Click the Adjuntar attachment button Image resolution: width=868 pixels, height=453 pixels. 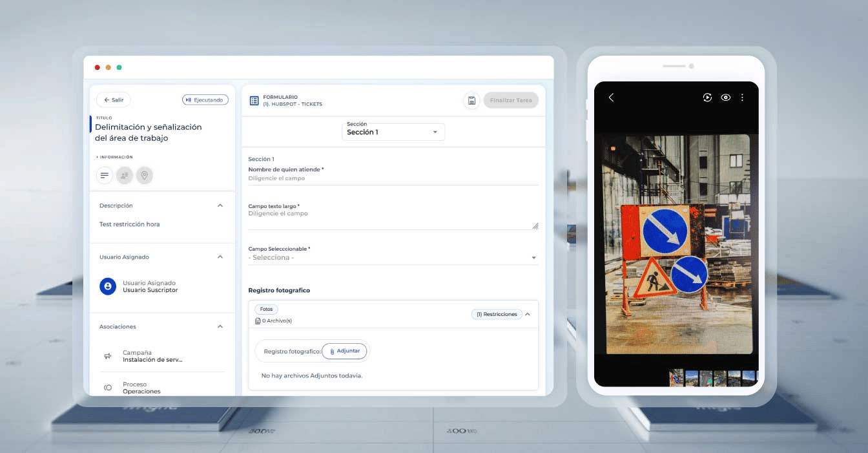coord(344,351)
